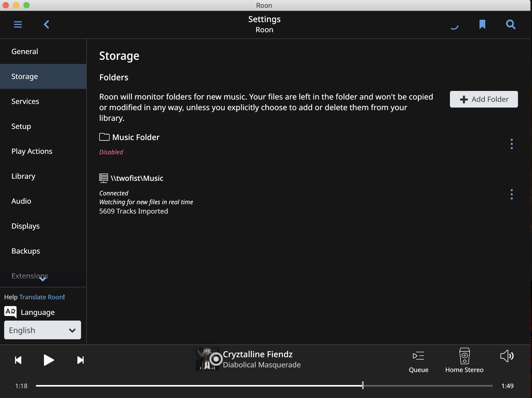Open the volume control
Viewport: 532px width, 398px height.
pos(507,356)
